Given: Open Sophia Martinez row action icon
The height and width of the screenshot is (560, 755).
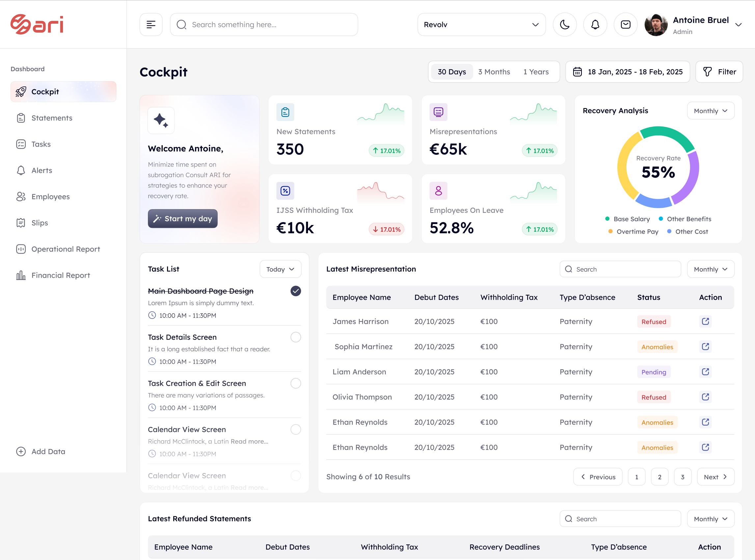Looking at the screenshot, I should click(705, 347).
